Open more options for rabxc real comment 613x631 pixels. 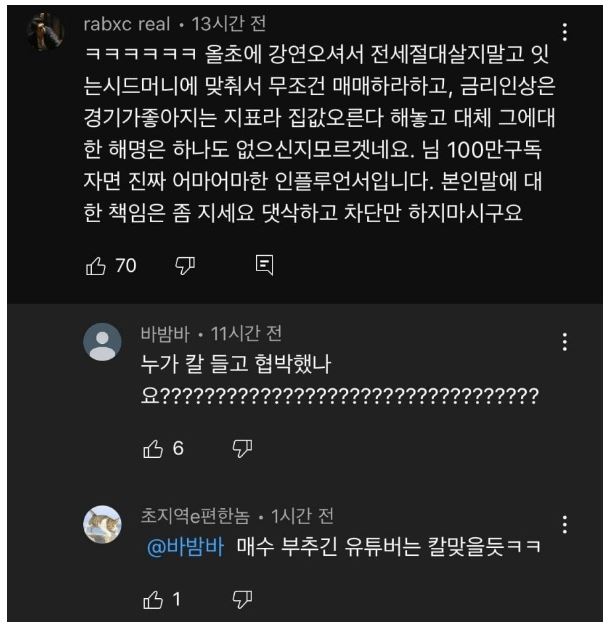(x=566, y=32)
